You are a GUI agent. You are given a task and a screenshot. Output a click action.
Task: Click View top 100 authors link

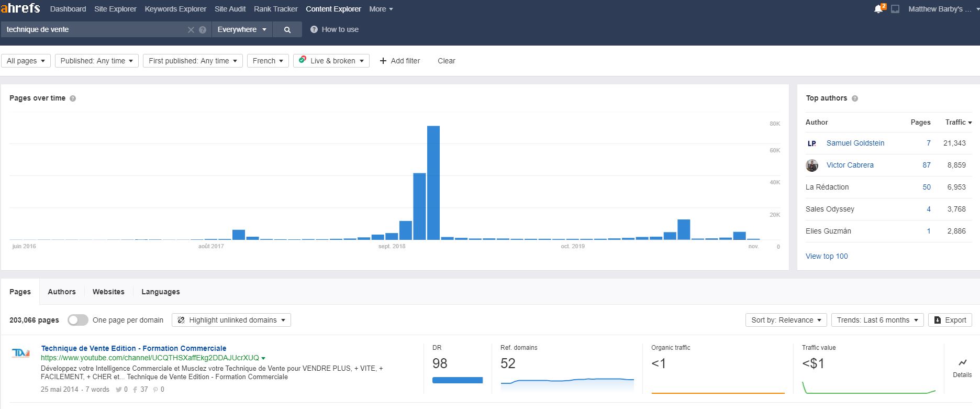point(827,256)
